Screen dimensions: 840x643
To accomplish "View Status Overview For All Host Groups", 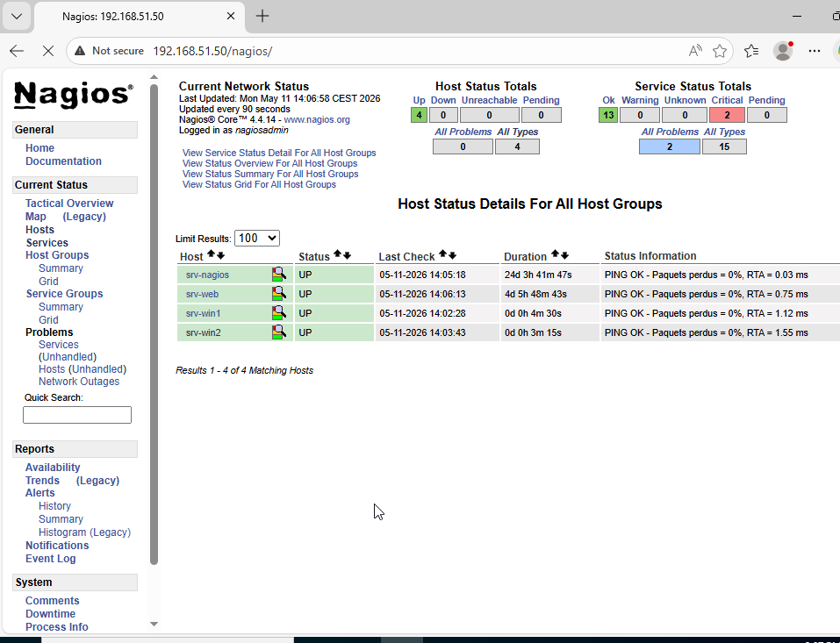I will 269,163.
